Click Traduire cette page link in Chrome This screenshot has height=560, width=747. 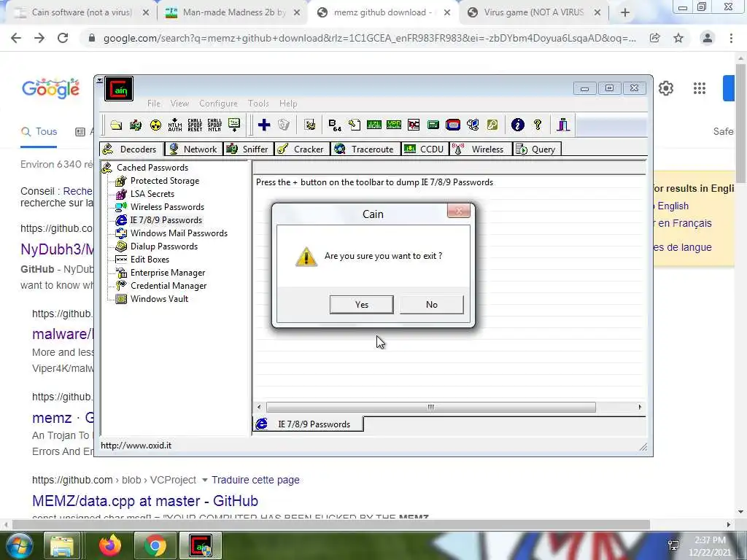255,480
